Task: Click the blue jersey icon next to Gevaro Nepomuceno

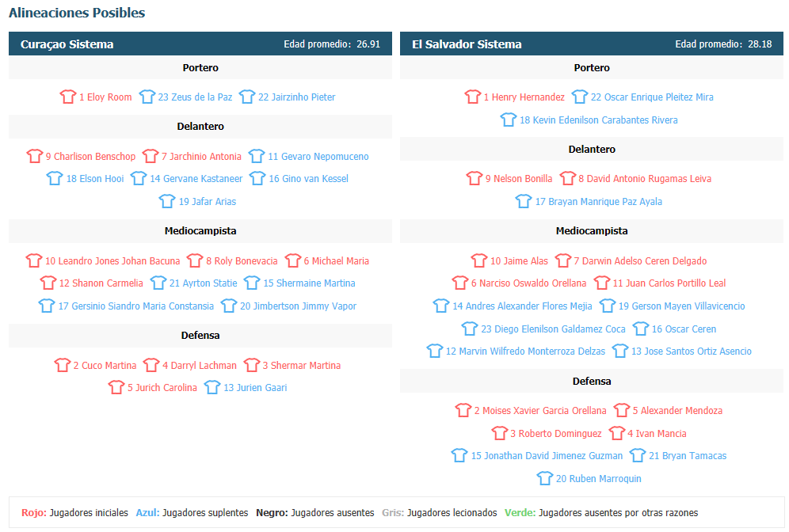Action: click(257, 156)
